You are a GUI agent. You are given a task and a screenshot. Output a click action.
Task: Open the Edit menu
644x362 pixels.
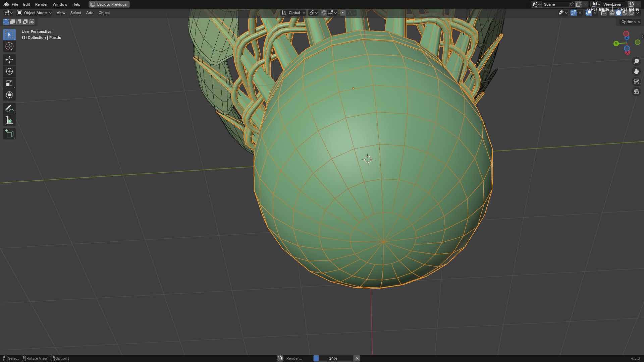[26, 4]
